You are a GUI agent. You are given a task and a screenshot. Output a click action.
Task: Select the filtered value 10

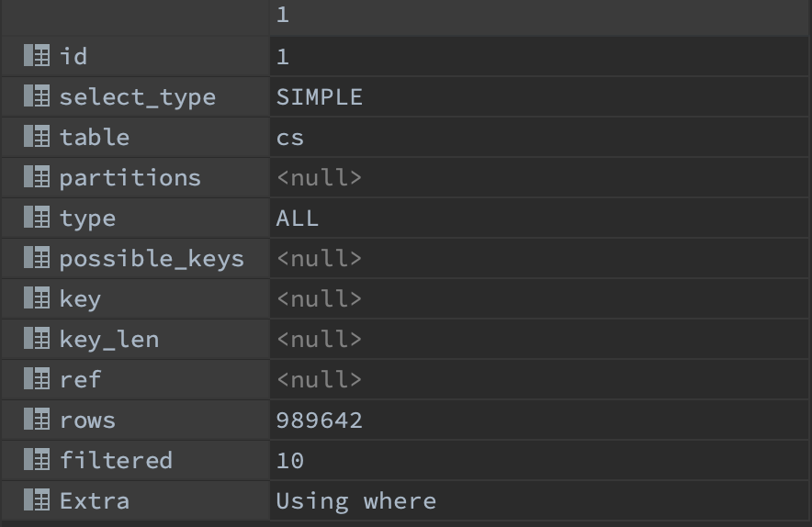pos(290,460)
